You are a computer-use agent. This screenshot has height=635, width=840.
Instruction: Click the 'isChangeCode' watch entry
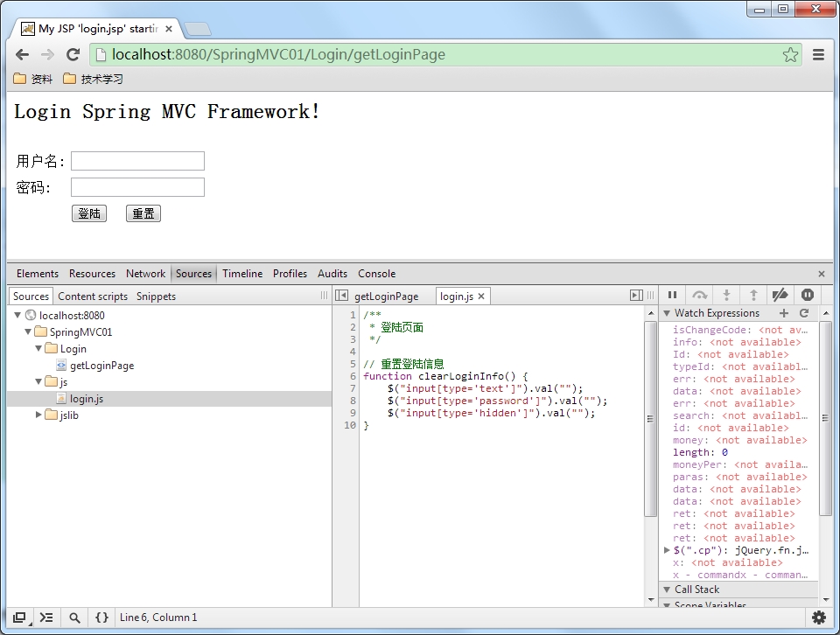point(740,331)
